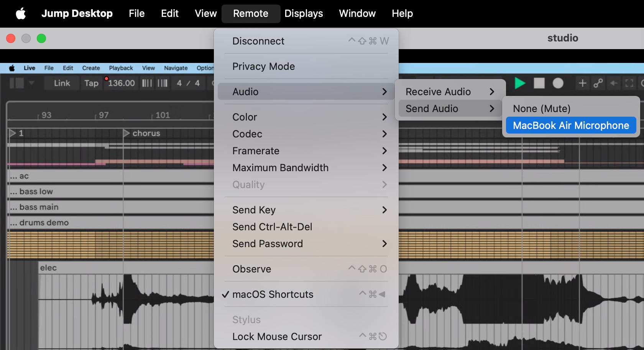Click bar 93 on the timeline ruler
The image size is (644, 350).
coord(46,115)
